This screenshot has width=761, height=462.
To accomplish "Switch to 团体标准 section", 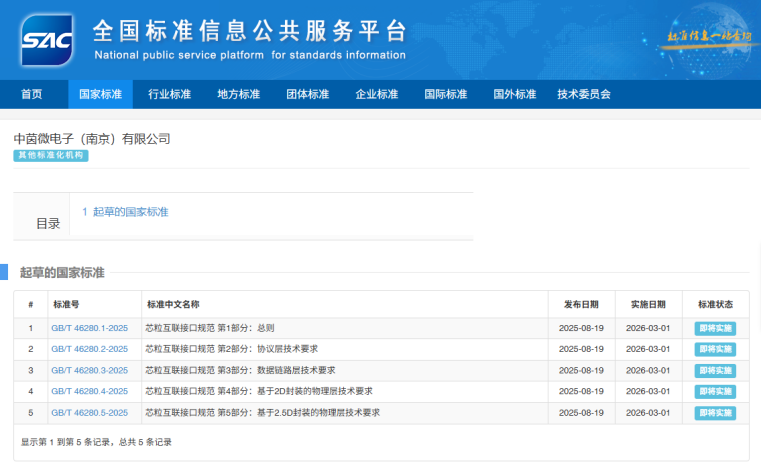I will [x=308, y=94].
